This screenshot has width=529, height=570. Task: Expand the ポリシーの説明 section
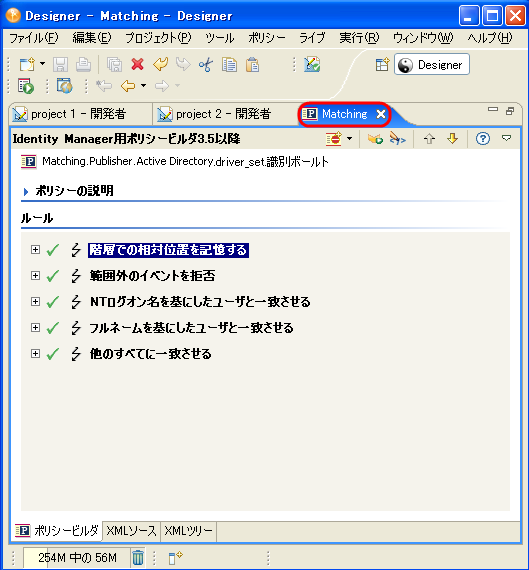(x=26, y=191)
